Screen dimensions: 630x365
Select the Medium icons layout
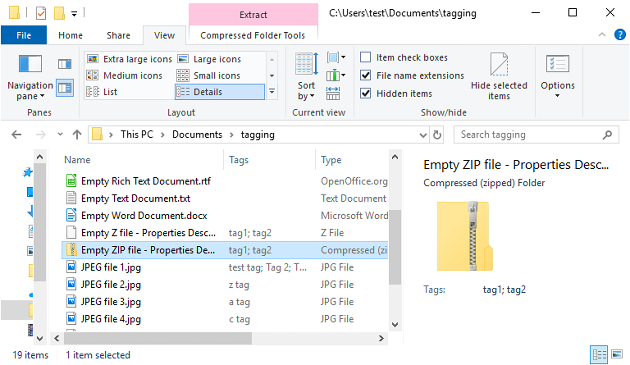pyautogui.click(x=125, y=76)
